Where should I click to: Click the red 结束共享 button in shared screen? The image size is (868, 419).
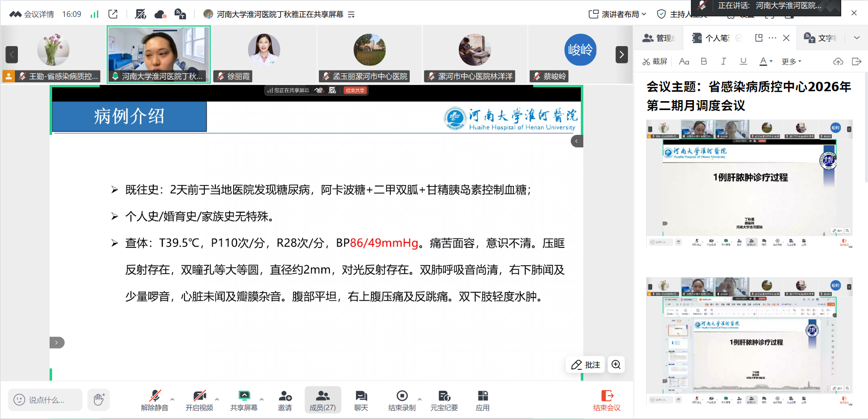[355, 90]
